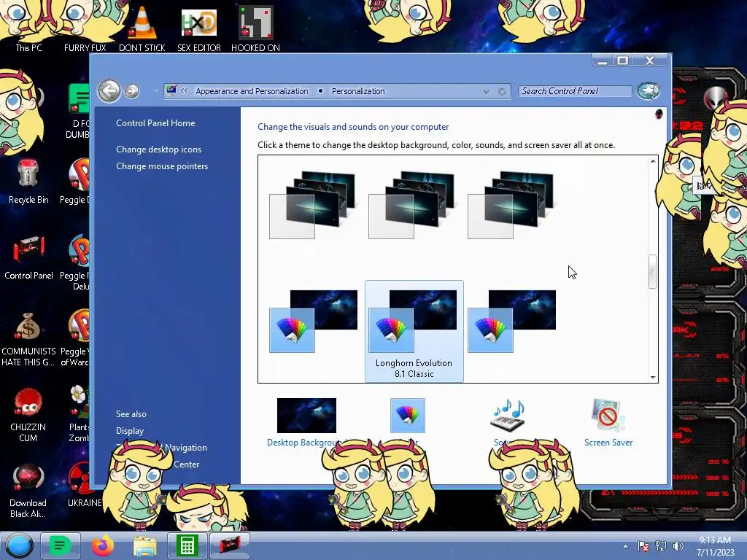
Task: Expand the address bar history dropdown
Action: (486, 91)
